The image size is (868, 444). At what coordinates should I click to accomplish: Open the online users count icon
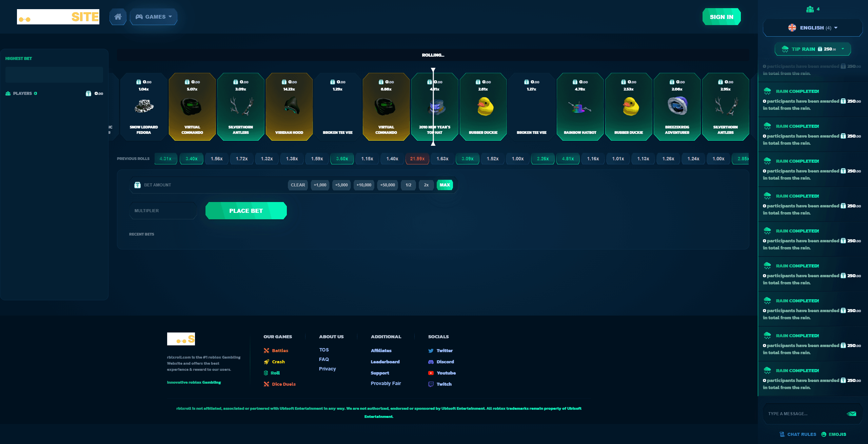click(x=810, y=9)
